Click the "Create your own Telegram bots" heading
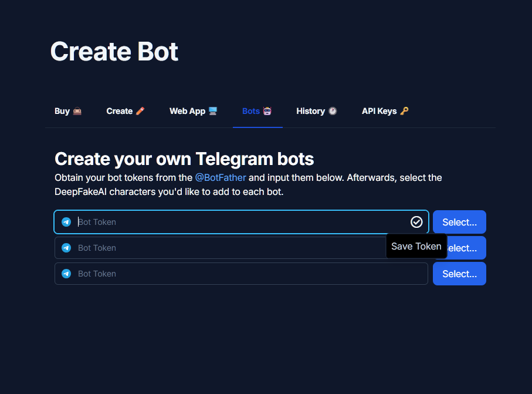This screenshot has height=394, width=532. 184,159
